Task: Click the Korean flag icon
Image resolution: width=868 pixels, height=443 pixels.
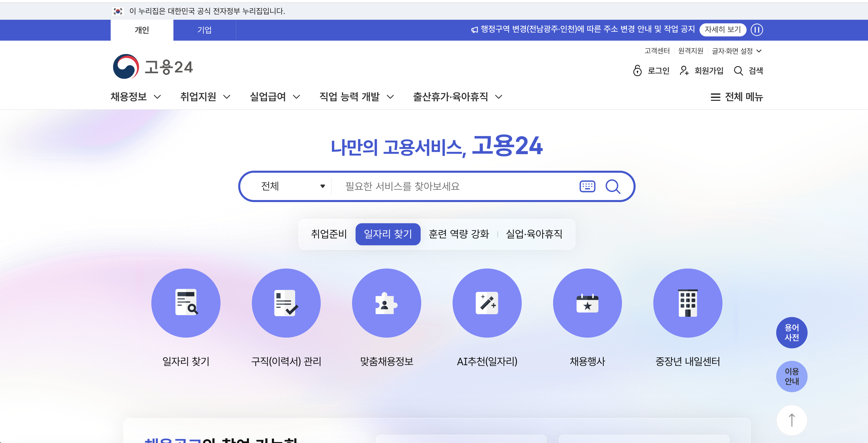Action: [x=118, y=11]
